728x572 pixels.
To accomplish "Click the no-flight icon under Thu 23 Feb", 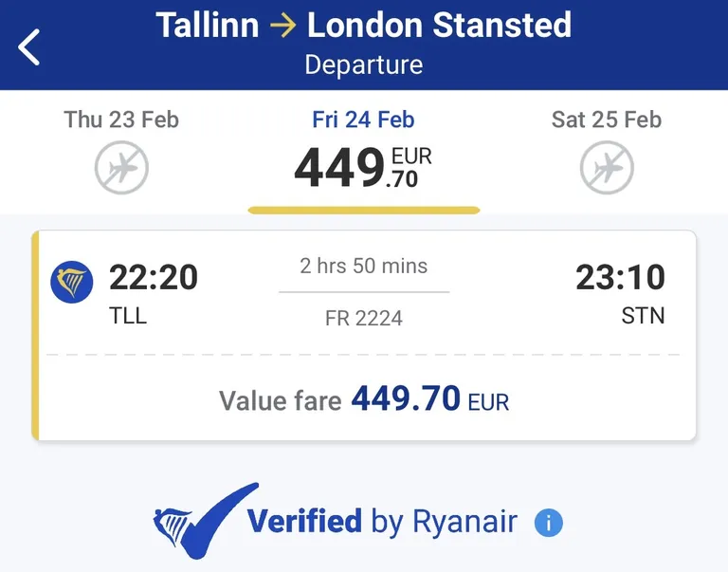I will click(x=121, y=167).
